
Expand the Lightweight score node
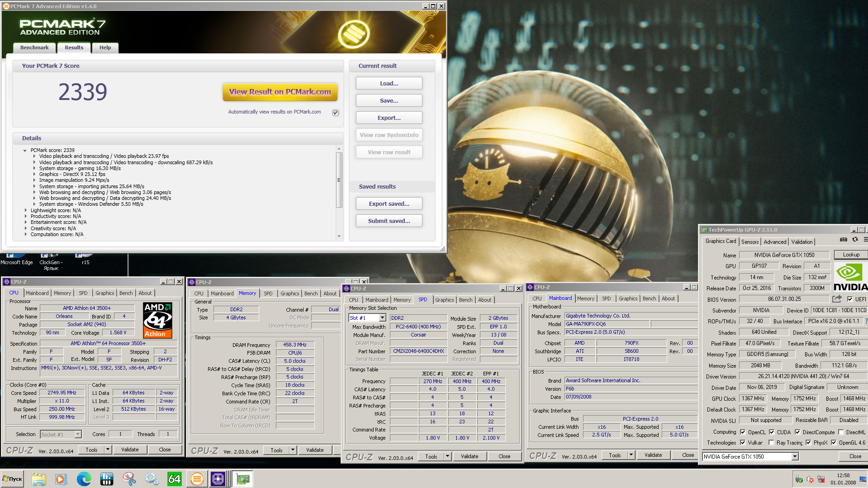point(25,210)
